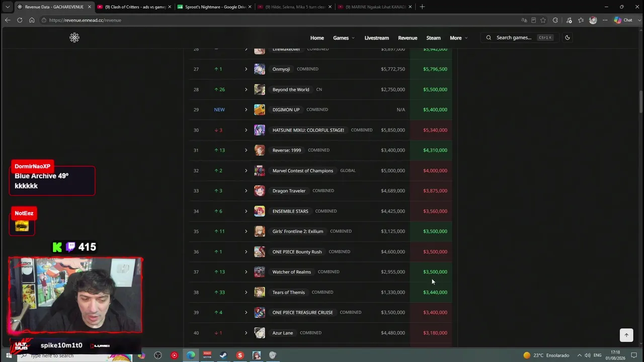This screenshot has width=644, height=362.
Task: Expand the Tears of Themis row chevron
Action: [x=246, y=292]
